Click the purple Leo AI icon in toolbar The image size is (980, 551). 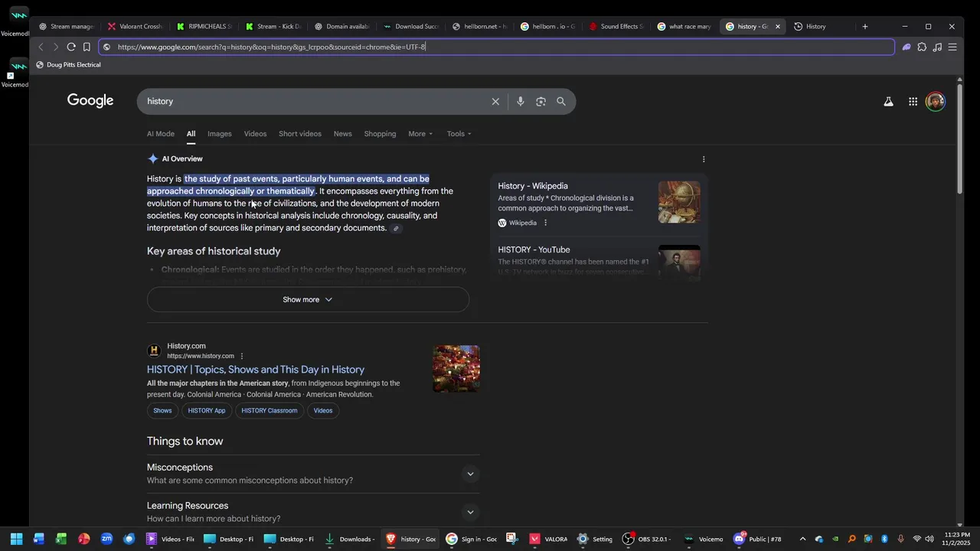906,47
